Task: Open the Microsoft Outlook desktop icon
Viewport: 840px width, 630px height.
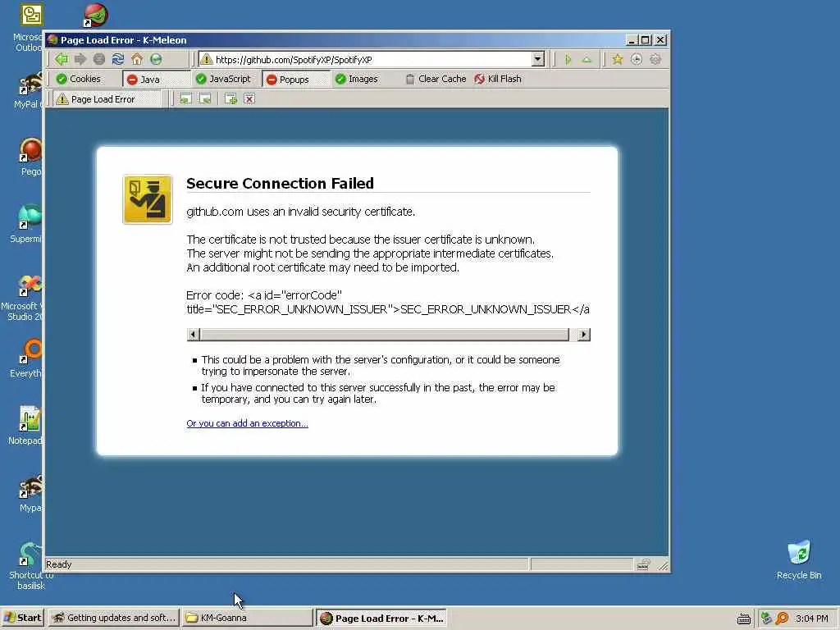Action: 30,27
